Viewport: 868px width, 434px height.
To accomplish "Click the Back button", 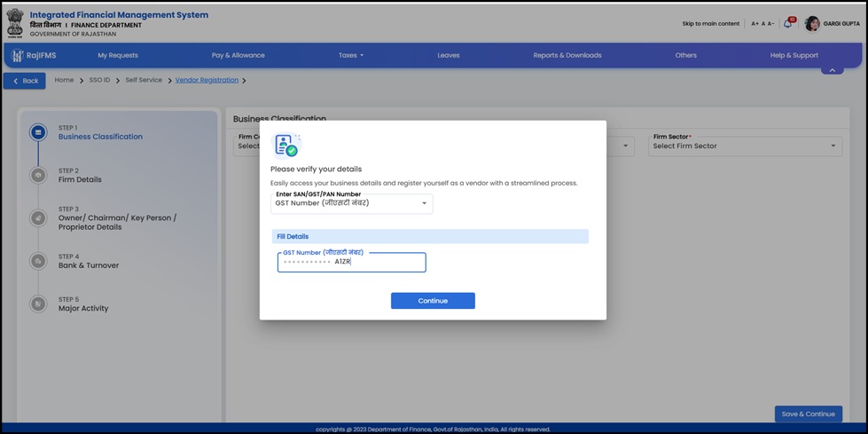I will 24,81.
